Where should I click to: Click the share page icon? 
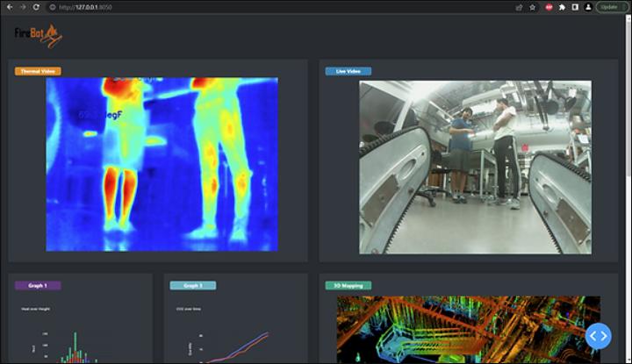(519, 7)
